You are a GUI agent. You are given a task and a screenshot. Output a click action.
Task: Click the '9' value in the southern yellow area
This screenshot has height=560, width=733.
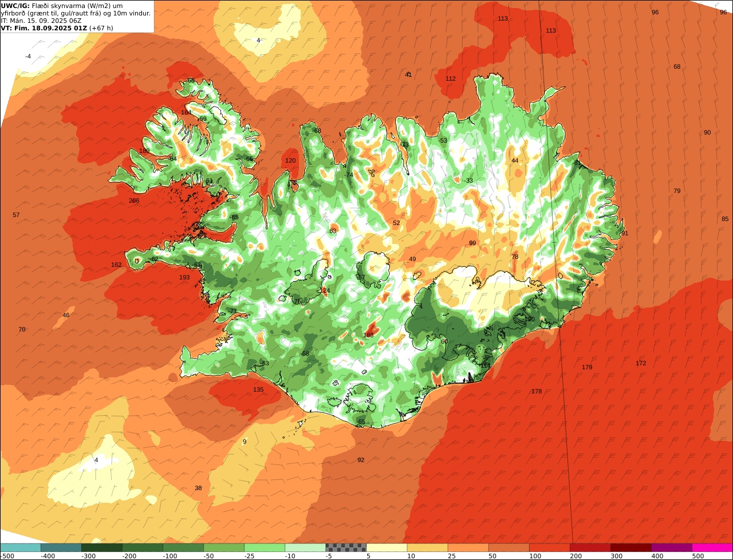245,442
